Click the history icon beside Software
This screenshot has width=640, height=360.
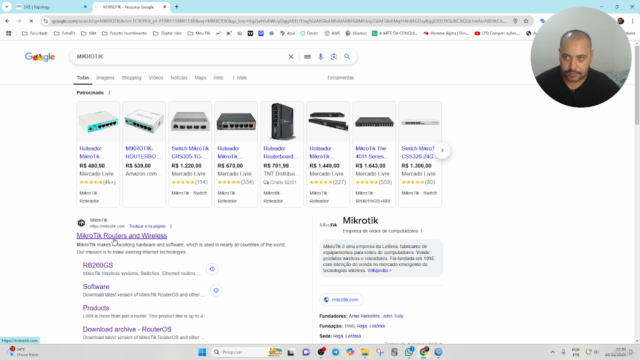click(216, 290)
